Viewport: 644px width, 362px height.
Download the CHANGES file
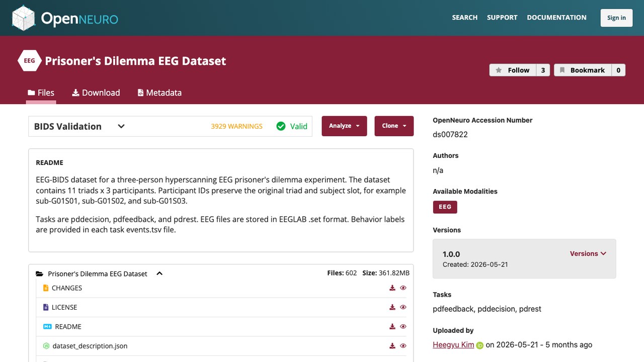[x=392, y=288]
